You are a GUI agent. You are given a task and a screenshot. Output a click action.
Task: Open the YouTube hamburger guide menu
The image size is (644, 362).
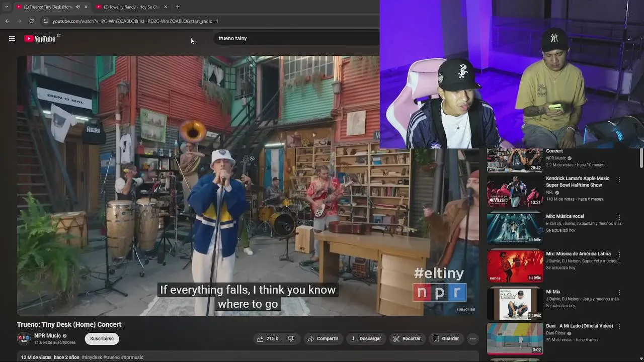tap(12, 39)
